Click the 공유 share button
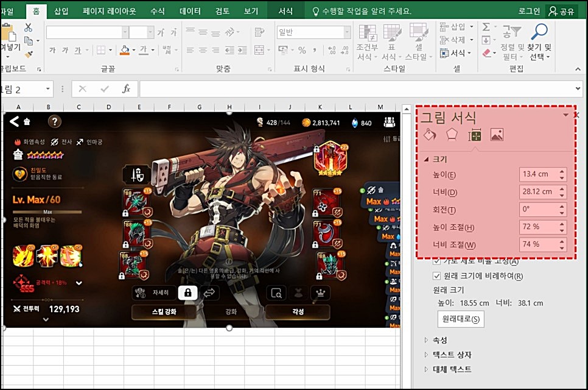Screen dimensions: 588x390 pos(562,11)
